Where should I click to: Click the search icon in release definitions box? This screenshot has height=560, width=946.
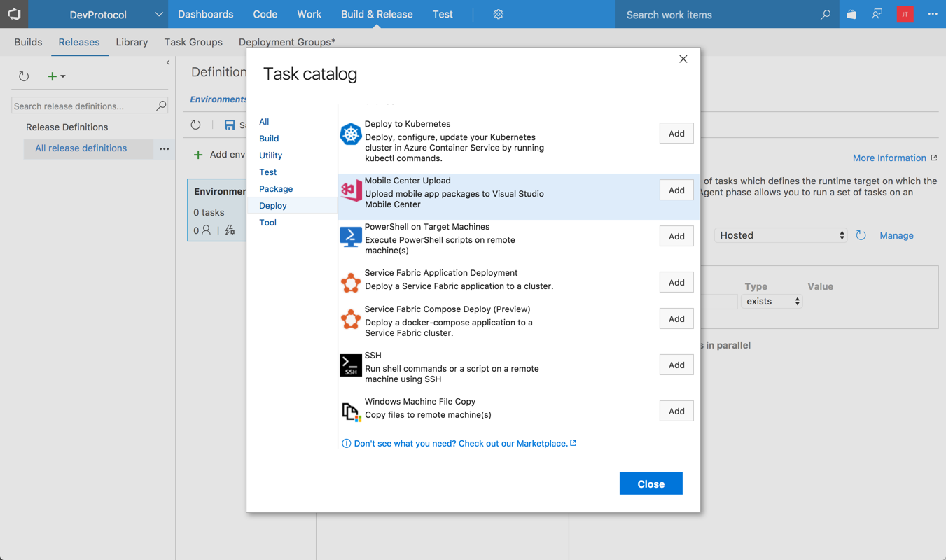pyautogui.click(x=161, y=106)
